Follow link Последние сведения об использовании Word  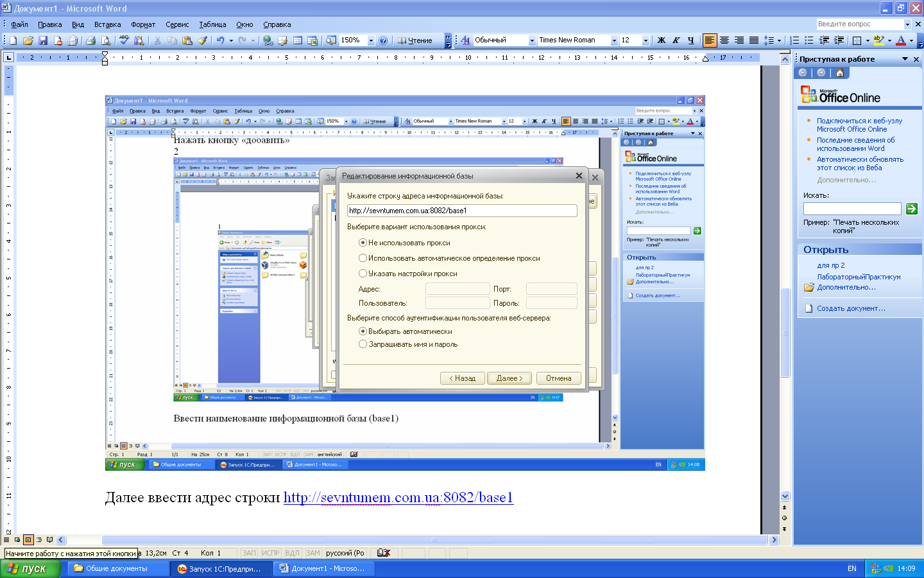tap(855, 144)
